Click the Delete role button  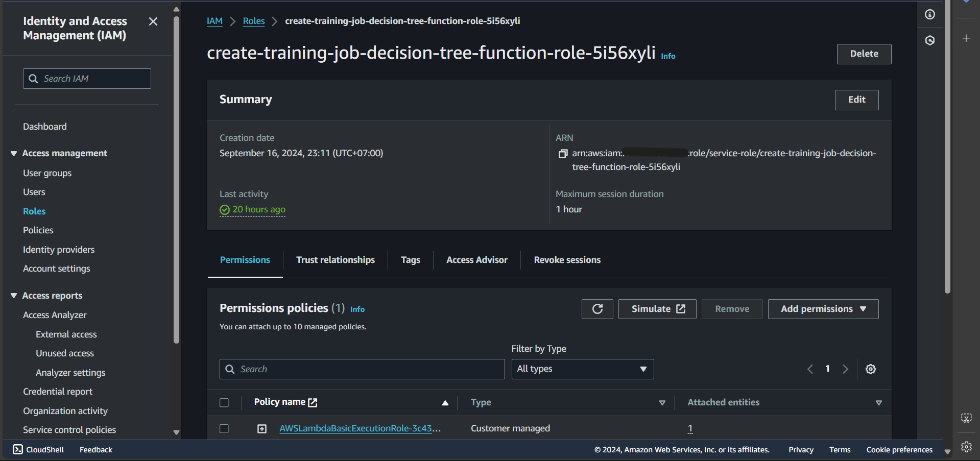coord(864,54)
